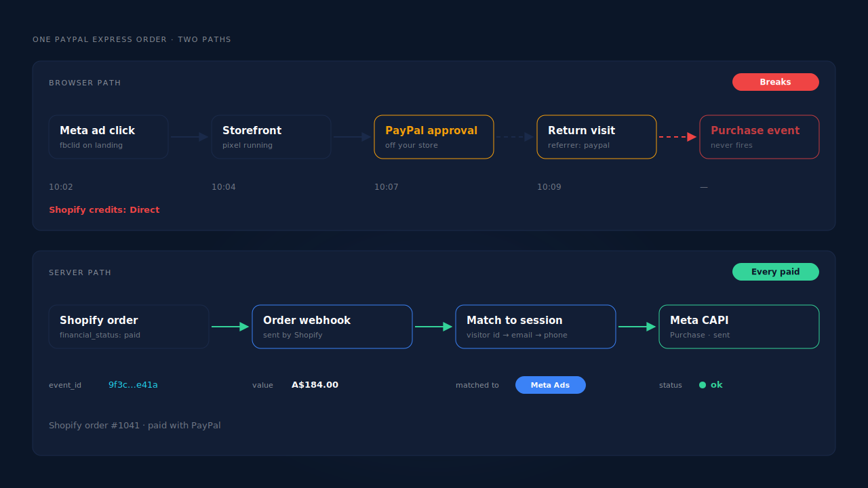Viewport: 868px width, 488px height.
Task: Click the 10:02 timestamp
Action: (x=61, y=187)
